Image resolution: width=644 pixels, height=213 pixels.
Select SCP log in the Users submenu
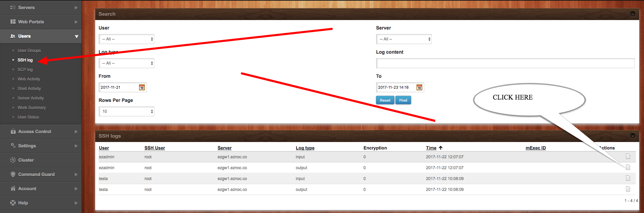tap(25, 70)
